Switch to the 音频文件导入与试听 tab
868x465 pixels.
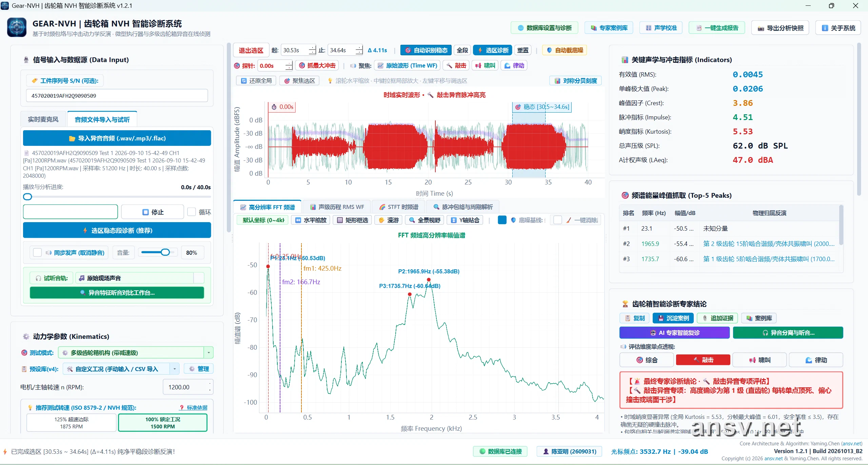(102, 119)
